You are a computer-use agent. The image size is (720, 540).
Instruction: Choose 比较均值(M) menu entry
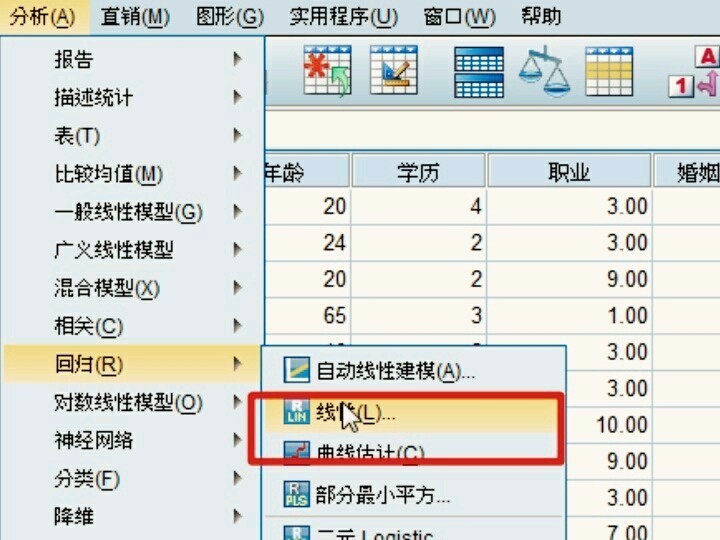coord(132,174)
